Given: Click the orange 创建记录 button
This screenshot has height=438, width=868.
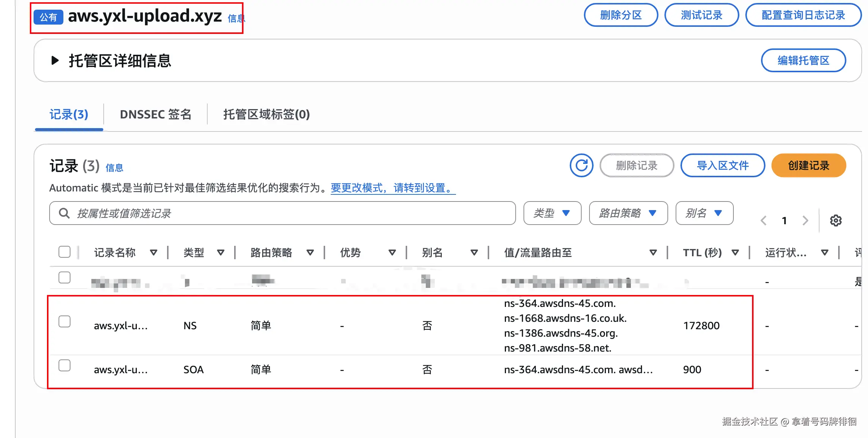Looking at the screenshot, I should click(x=808, y=165).
